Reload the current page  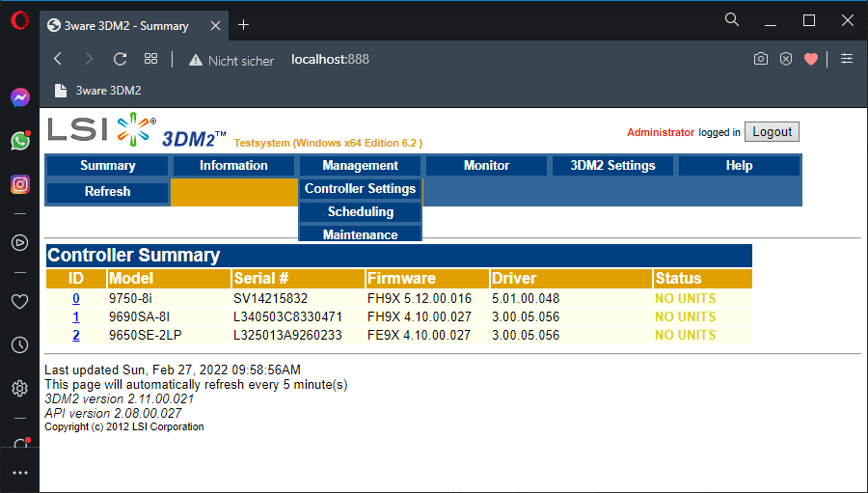click(121, 59)
